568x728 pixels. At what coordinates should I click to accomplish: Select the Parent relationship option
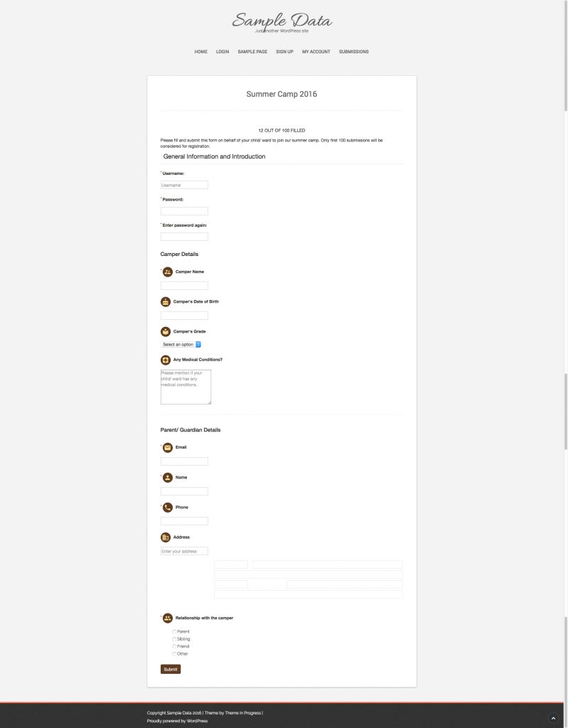click(x=174, y=632)
